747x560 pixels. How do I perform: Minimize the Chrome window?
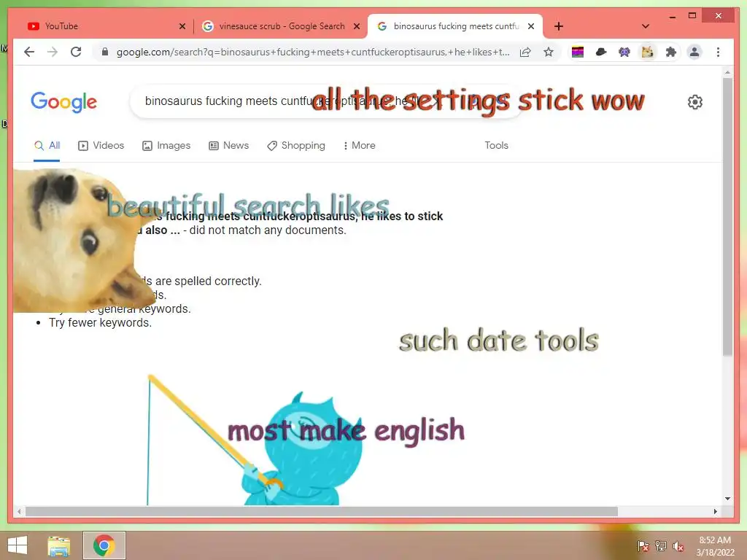coord(672,16)
